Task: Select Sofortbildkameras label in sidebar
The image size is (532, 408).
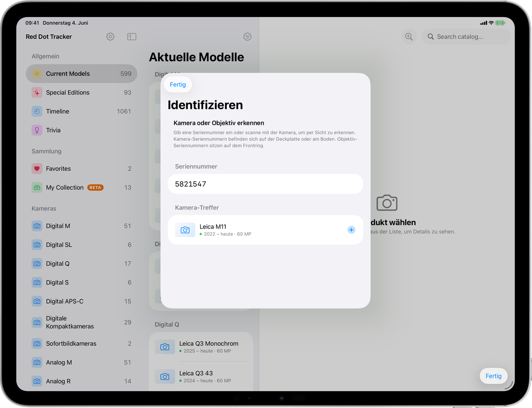Action: pyautogui.click(x=71, y=344)
